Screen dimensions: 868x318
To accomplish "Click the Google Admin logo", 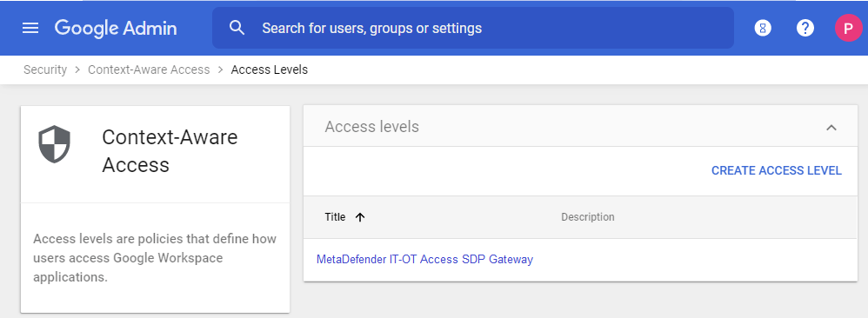I will (116, 28).
